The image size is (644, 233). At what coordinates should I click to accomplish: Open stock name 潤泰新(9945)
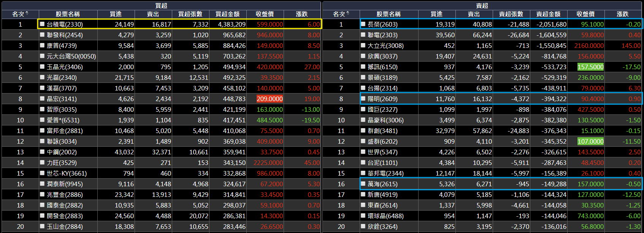click(x=65, y=184)
